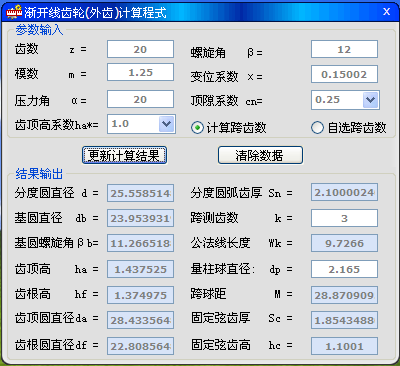Click the 更新计算结果 button
The image size is (400, 366).
click(124, 155)
